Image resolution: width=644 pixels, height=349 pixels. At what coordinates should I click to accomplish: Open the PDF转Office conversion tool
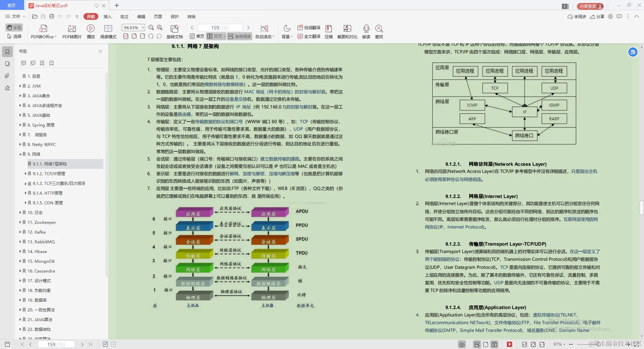[43, 32]
